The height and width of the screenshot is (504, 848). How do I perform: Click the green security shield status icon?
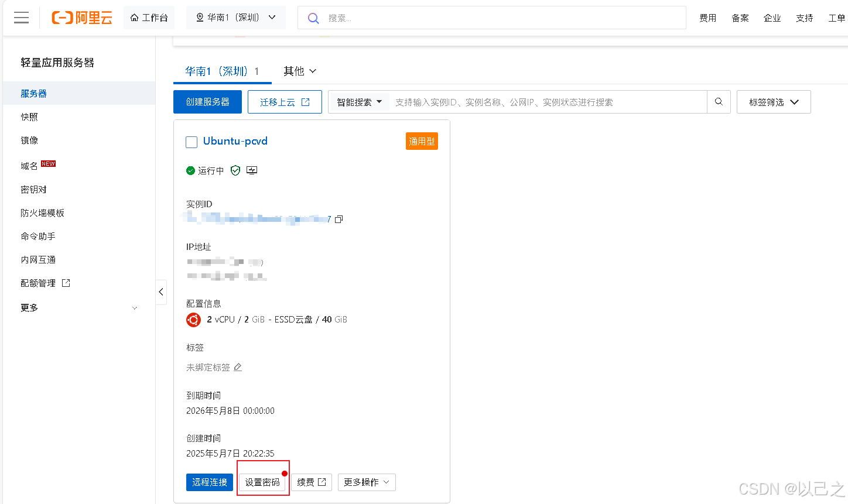(x=235, y=170)
